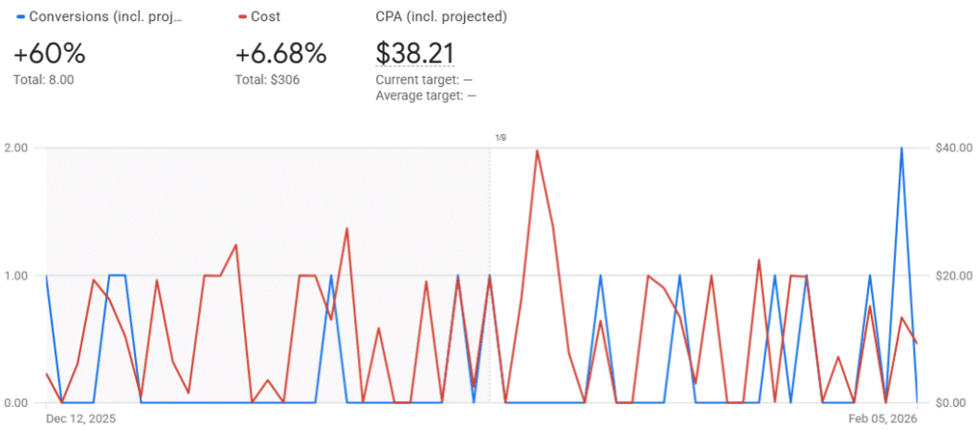
Task: Click the blue Conversions legend marker
Action: (x=20, y=17)
